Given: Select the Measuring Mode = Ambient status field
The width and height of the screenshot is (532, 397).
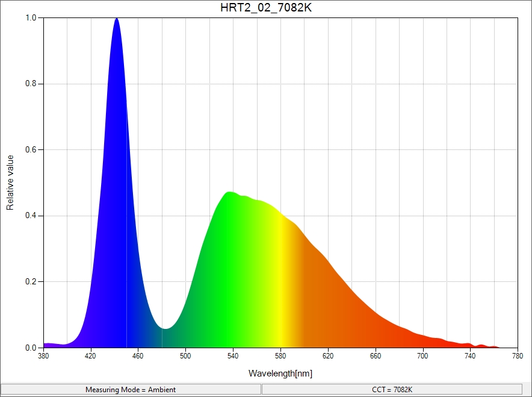Looking at the screenshot, I should [131, 389].
